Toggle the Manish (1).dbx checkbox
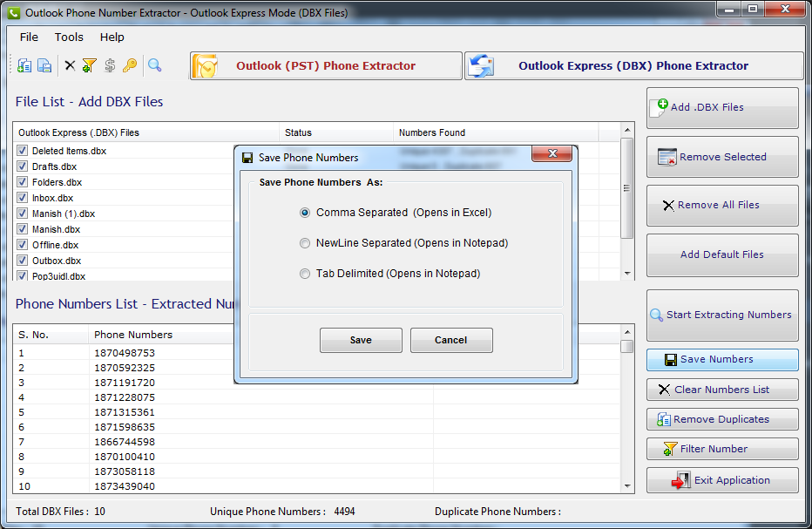 coord(22,213)
